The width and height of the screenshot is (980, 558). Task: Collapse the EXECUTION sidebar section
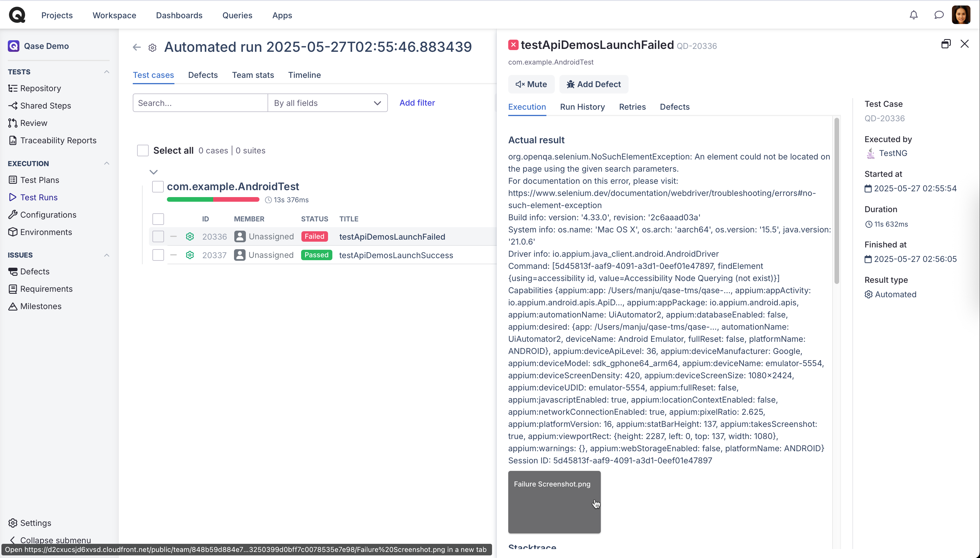coord(107,164)
